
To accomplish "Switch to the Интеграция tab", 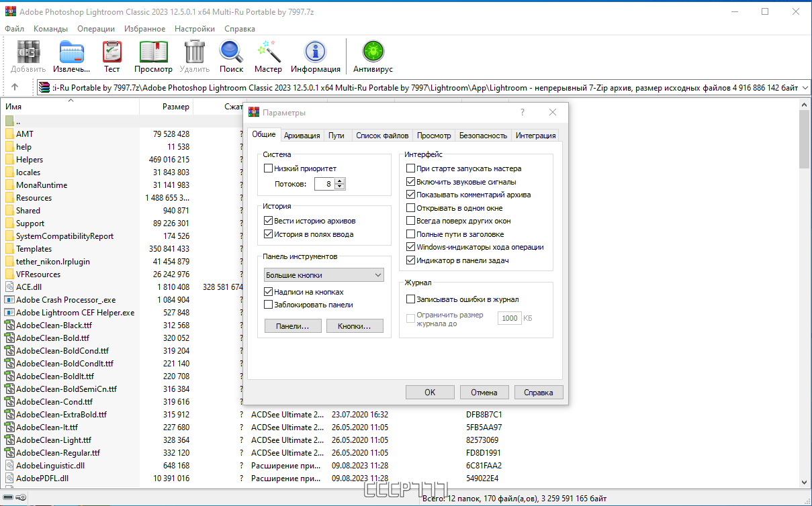I will click(535, 136).
